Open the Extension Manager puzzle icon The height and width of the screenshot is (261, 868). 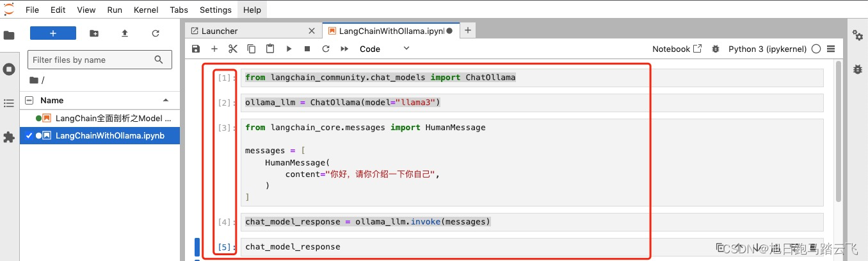(9, 137)
